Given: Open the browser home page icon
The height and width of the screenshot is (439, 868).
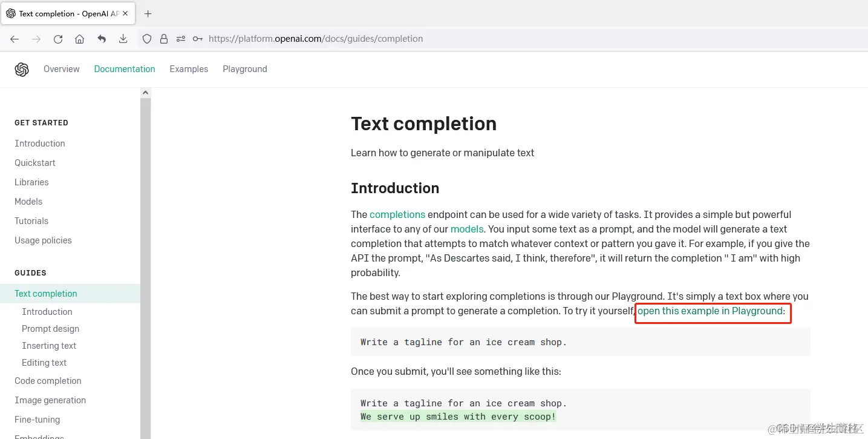Looking at the screenshot, I should pos(79,39).
